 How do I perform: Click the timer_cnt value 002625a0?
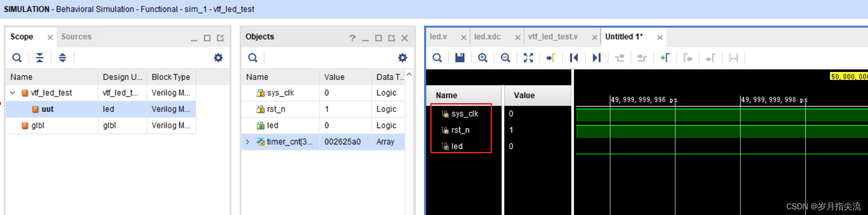343,142
